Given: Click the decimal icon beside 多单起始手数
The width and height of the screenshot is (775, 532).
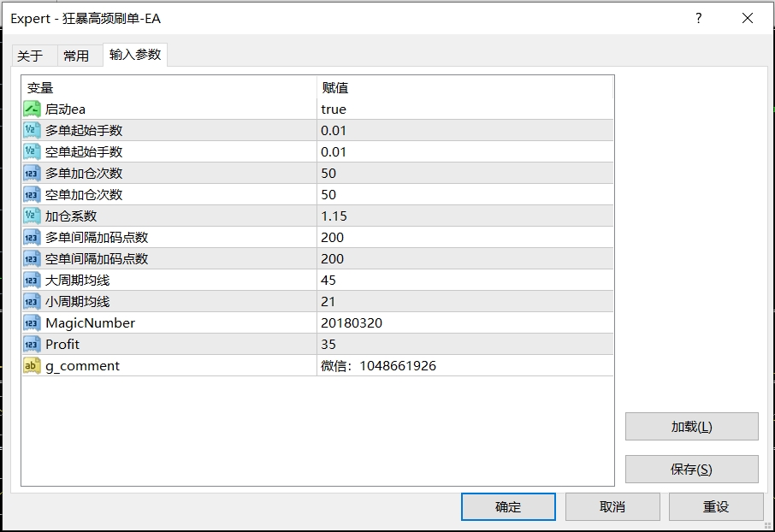Looking at the screenshot, I should [32, 131].
